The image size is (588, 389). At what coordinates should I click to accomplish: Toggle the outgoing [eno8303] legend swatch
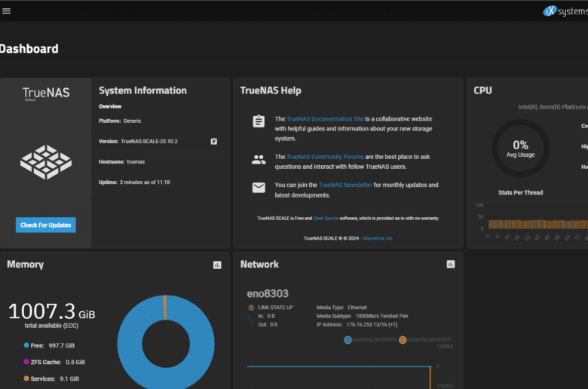click(403, 340)
